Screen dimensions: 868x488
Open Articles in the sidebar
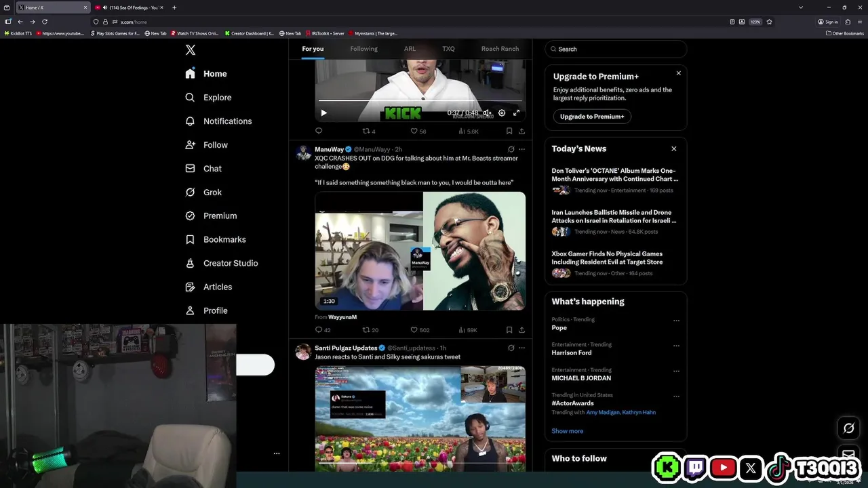208,287
